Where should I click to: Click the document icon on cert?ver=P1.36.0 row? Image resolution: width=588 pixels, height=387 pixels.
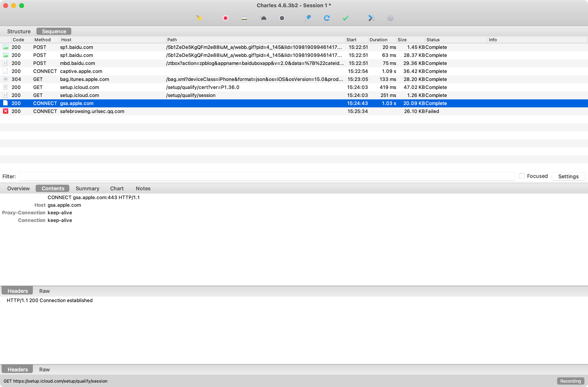click(5, 87)
